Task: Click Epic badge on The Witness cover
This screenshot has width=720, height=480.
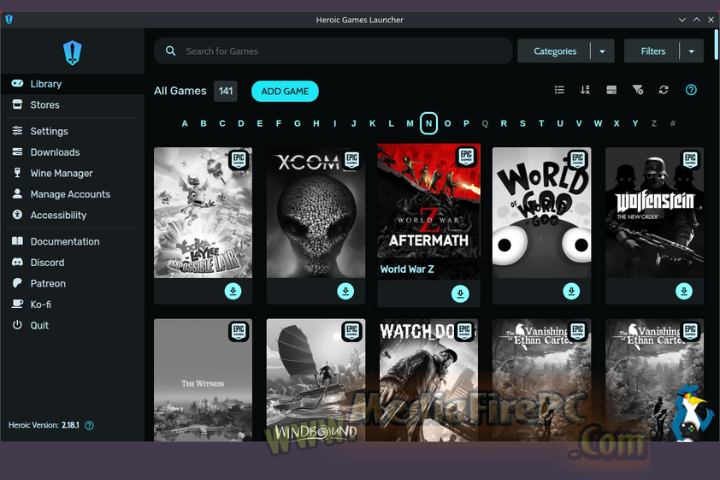Action: (239, 331)
